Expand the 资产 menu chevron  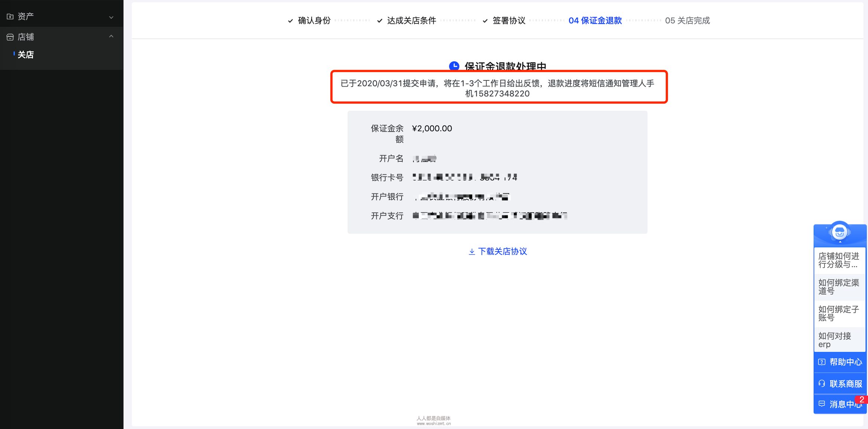[x=111, y=17]
